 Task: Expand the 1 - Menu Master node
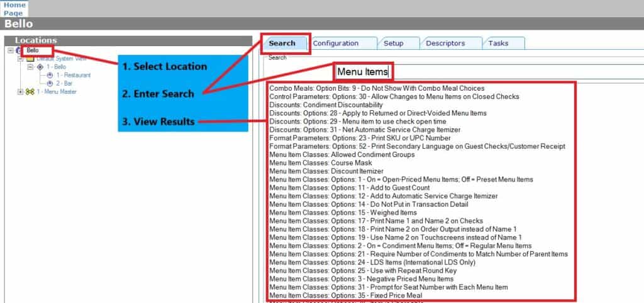(20, 92)
